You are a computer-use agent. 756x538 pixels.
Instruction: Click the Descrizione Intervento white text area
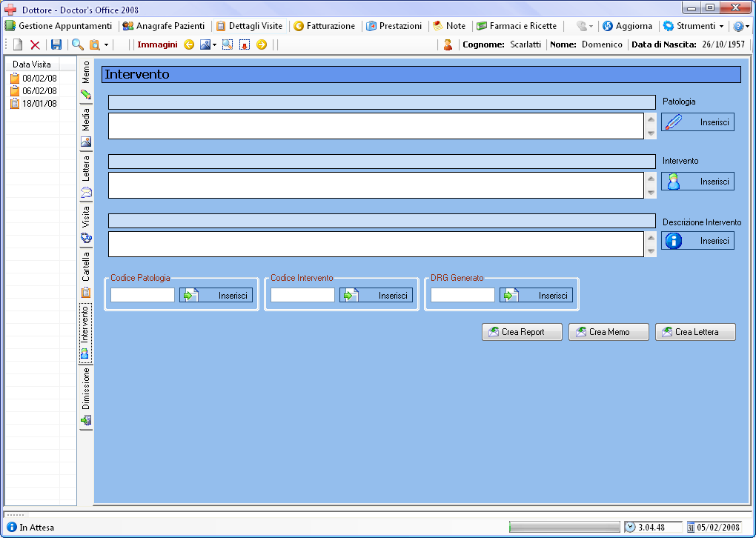tap(376, 245)
